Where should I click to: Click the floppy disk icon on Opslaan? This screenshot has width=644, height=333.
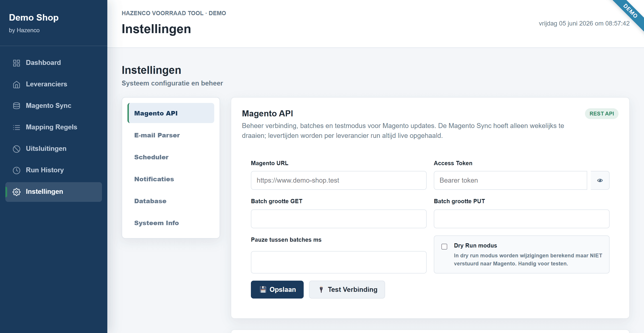(263, 289)
